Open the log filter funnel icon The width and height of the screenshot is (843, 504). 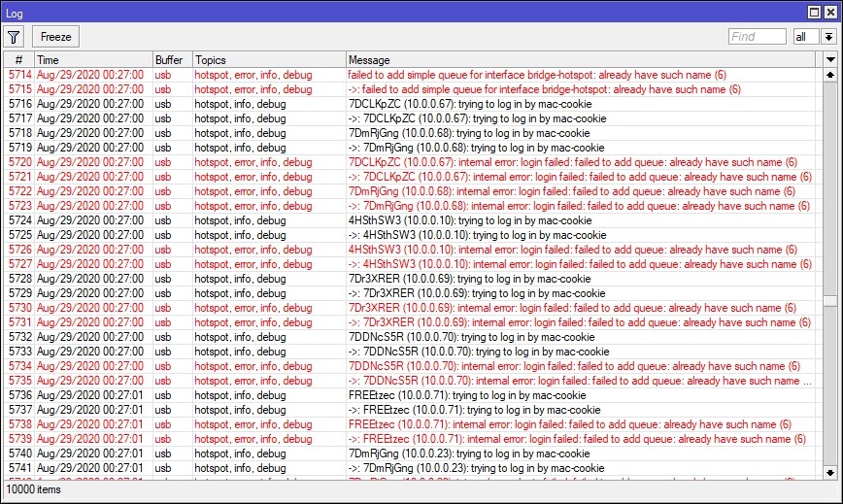tap(14, 37)
